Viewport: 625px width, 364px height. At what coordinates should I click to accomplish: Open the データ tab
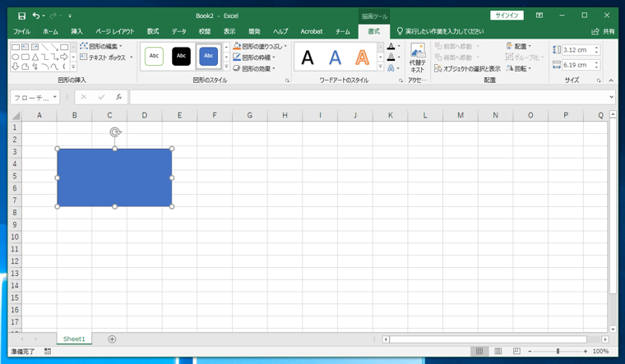pyautogui.click(x=178, y=31)
